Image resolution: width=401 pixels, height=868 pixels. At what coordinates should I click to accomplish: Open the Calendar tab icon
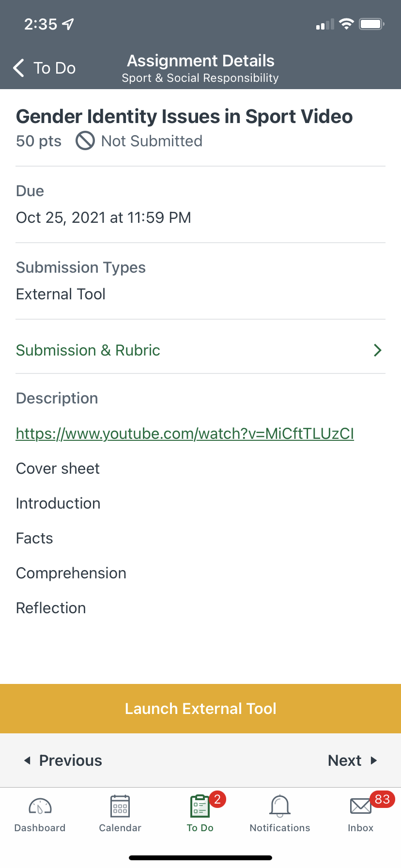click(x=120, y=806)
